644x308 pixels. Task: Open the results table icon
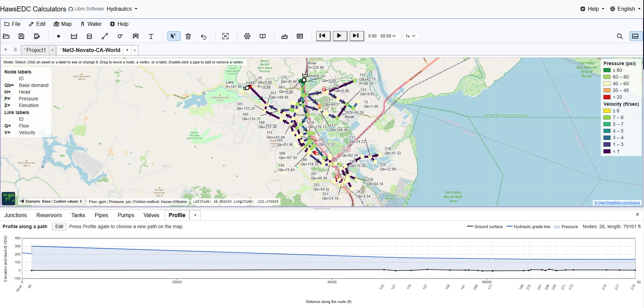pos(300,36)
